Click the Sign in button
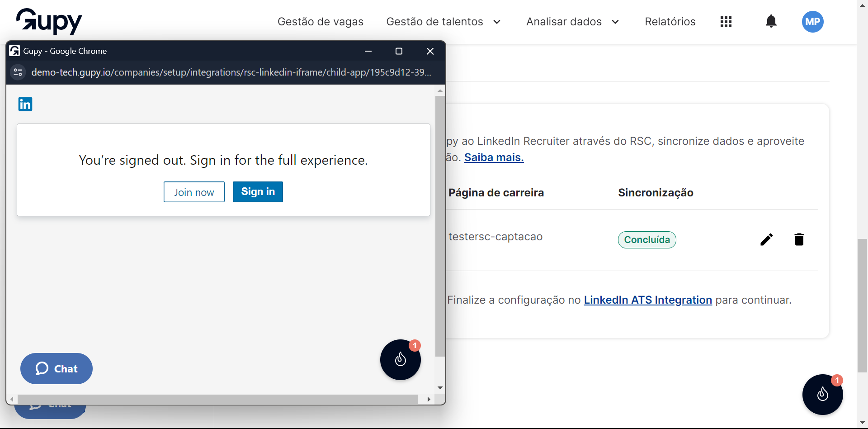This screenshot has width=868, height=429. pyautogui.click(x=258, y=192)
